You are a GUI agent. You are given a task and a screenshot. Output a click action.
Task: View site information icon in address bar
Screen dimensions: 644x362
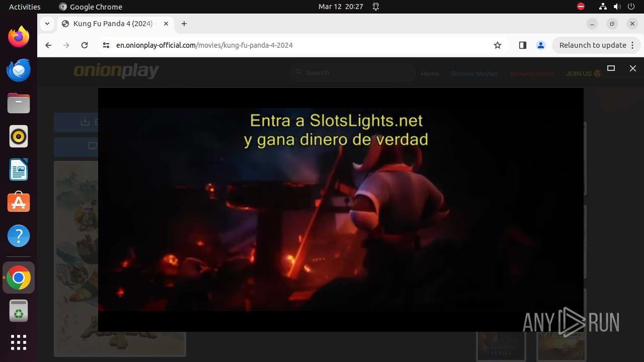pyautogui.click(x=106, y=45)
